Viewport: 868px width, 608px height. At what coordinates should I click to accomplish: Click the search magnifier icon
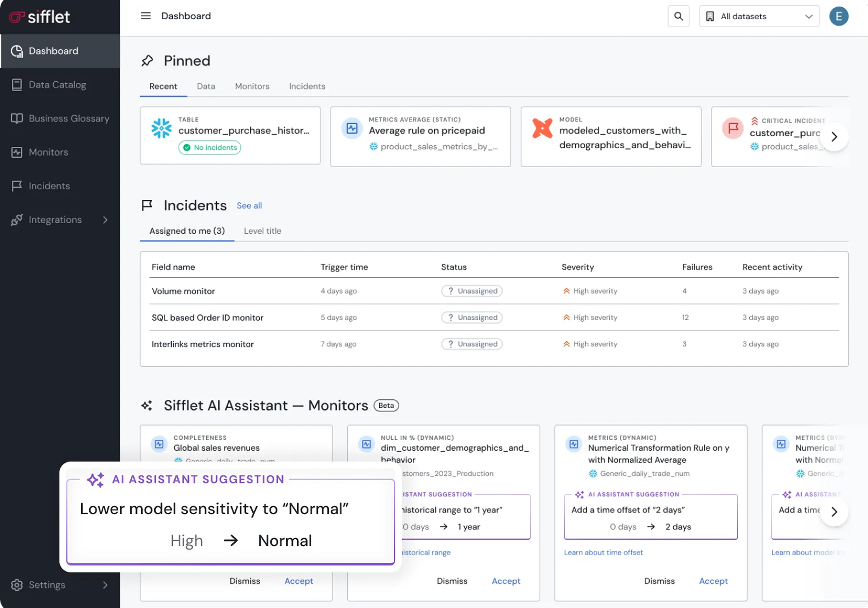[x=678, y=16]
